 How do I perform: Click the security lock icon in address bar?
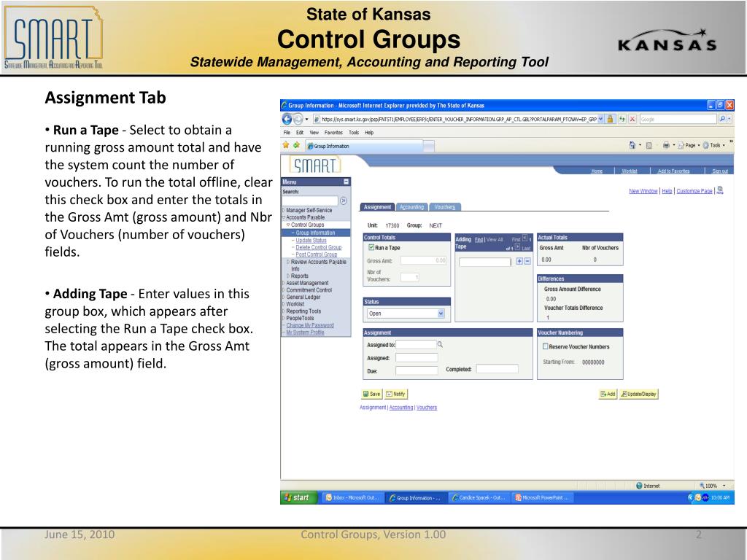[x=610, y=119]
